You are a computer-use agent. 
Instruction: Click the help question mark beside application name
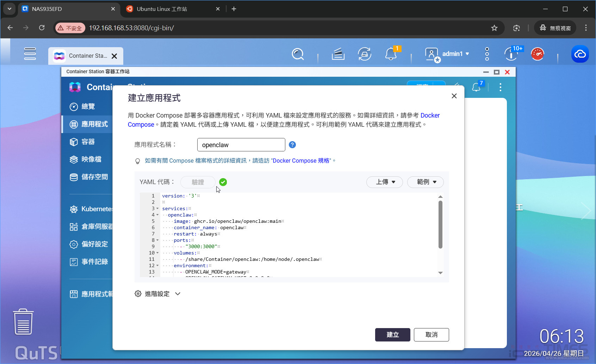(x=292, y=145)
